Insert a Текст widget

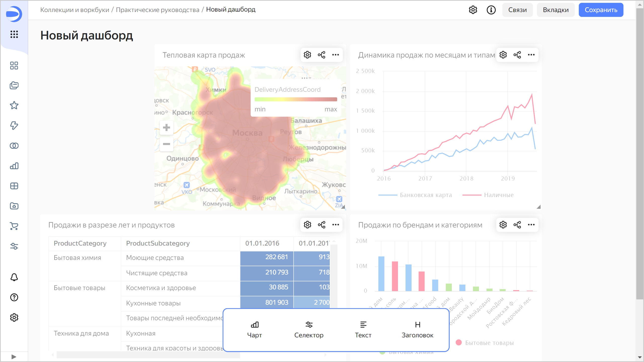[x=363, y=329]
